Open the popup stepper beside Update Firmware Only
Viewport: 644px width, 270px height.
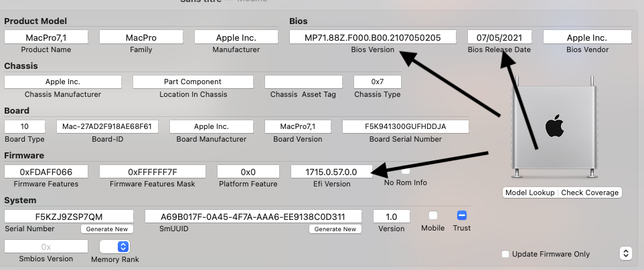pyautogui.click(x=625, y=253)
